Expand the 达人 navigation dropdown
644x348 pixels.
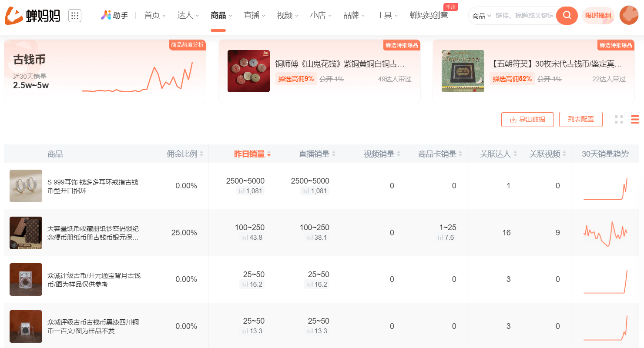[x=188, y=15]
